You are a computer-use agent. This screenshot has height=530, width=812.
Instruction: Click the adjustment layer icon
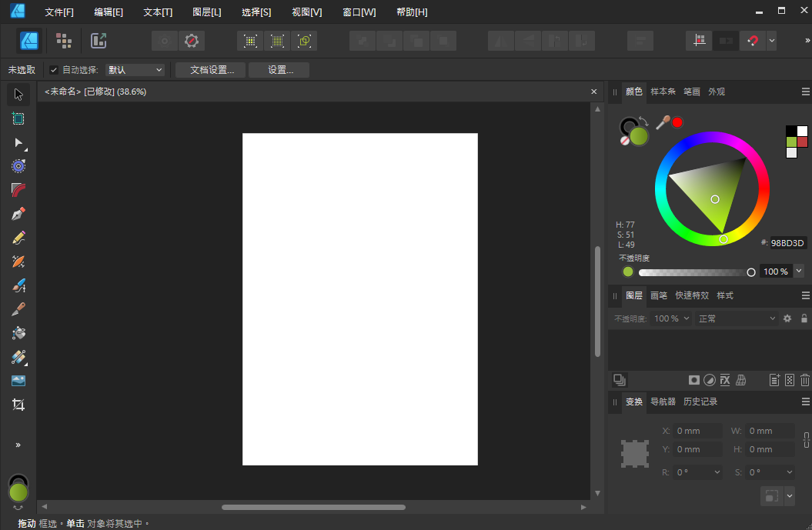(710, 380)
